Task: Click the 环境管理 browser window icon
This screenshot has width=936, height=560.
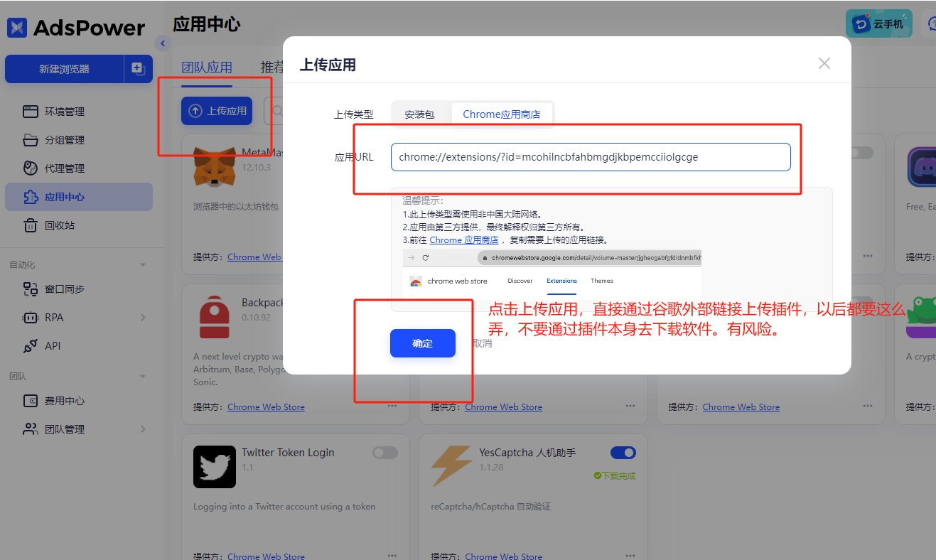Action: (30, 112)
